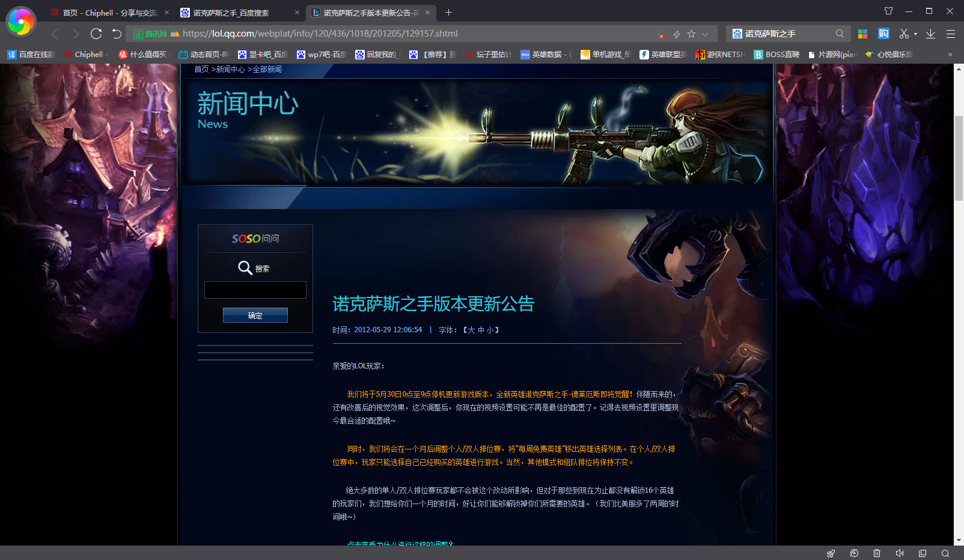Close the 百度搜索 tab
Screen dimensions: 964x560
point(297,13)
